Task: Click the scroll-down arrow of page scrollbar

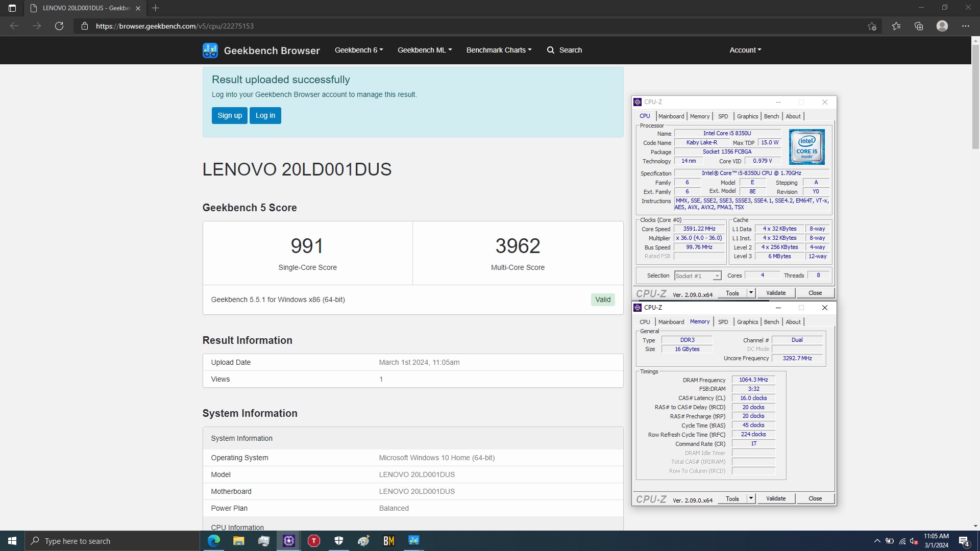Action: [x=975, y=526]
